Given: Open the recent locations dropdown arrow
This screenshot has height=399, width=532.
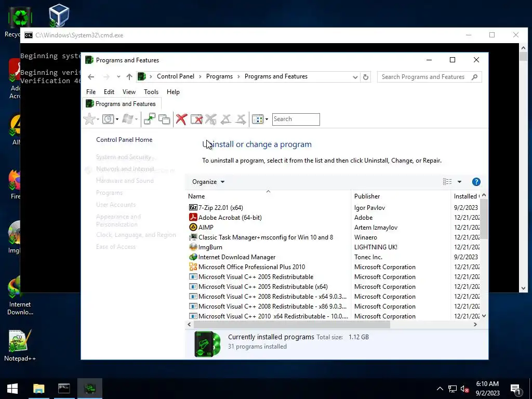Looking at the screenshot, I should click(x=118, y=77).
